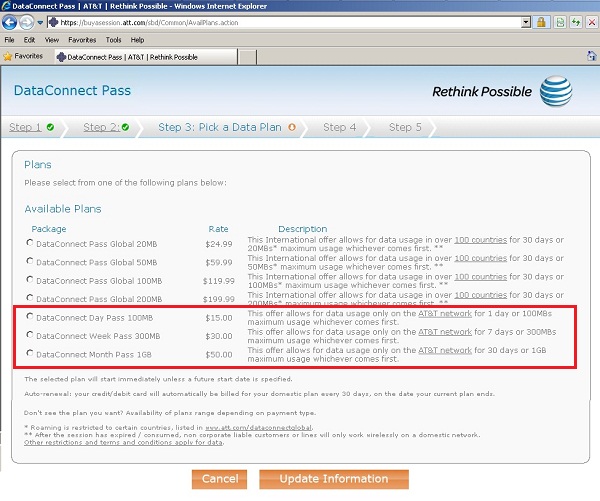The width and height of the screenshot is (600, 501).
Task: Expand the address bar history dropdown
Action: [x=526, y=23]
